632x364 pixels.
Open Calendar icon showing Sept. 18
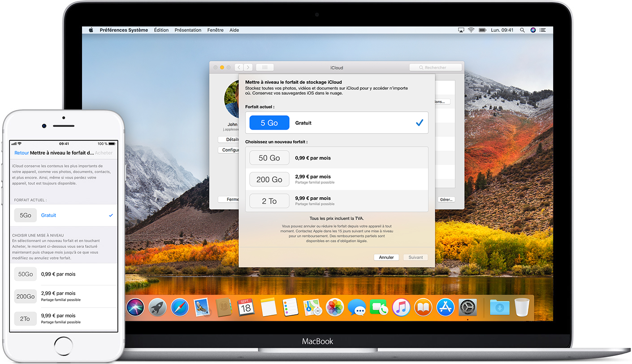(x=246, y=308)
